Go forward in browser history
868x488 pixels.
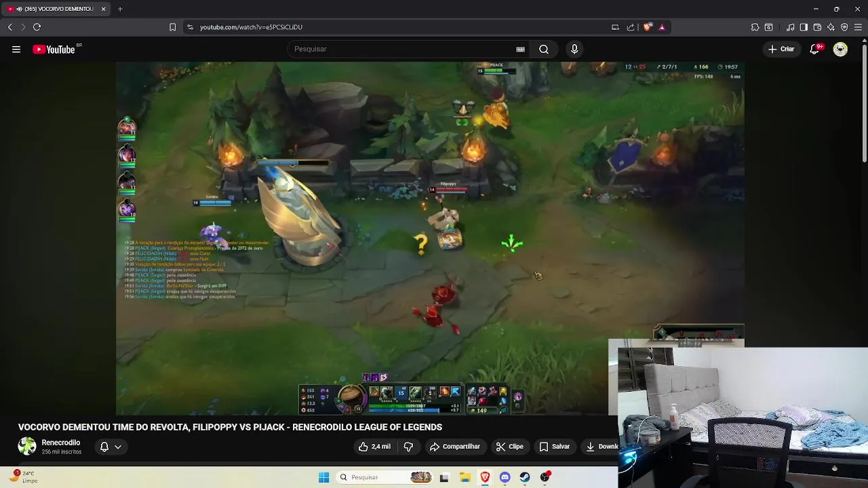pyautogui.click(x=23, y=27)
